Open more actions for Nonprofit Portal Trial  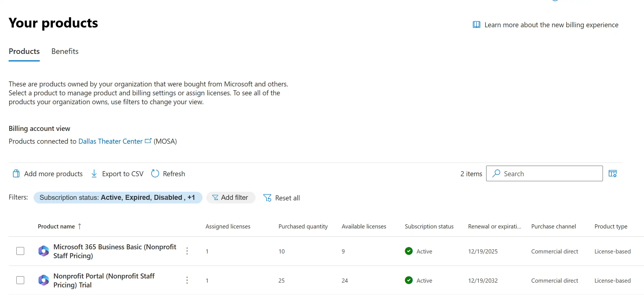pyautogui.click(x=187, y=280)
